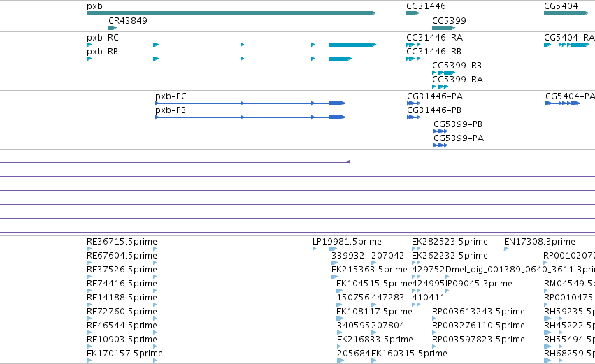
Task: Click the CG5399-PA protein label
Action: 459,138
